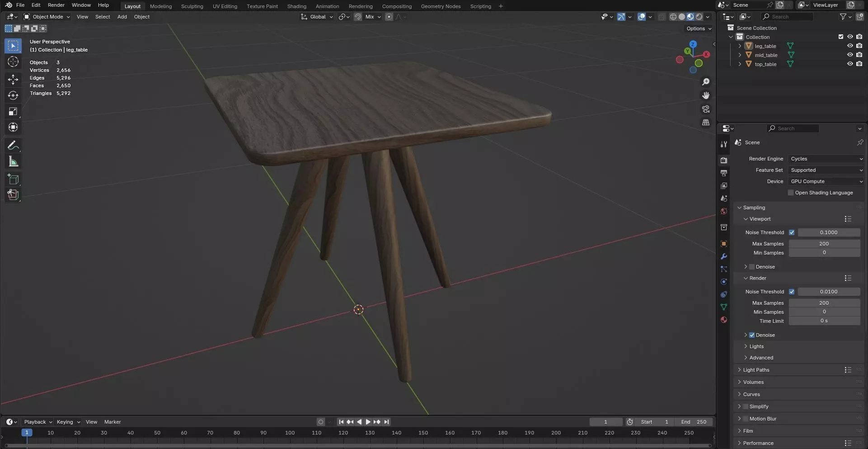
Task: Open the Object Data properties tab
Action: [724, 307]
